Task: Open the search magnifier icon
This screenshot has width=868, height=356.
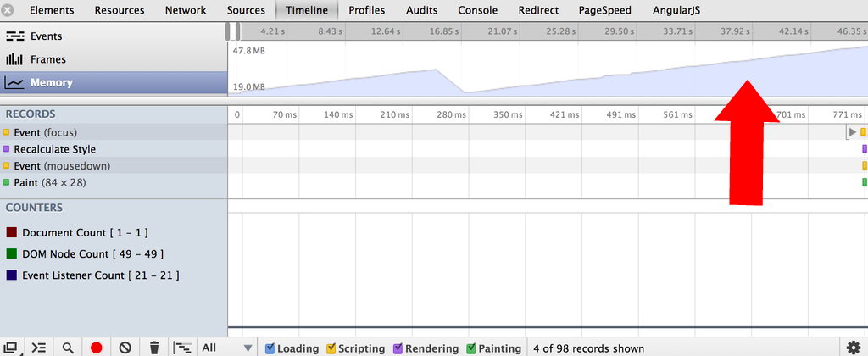Action: point(68,348)
